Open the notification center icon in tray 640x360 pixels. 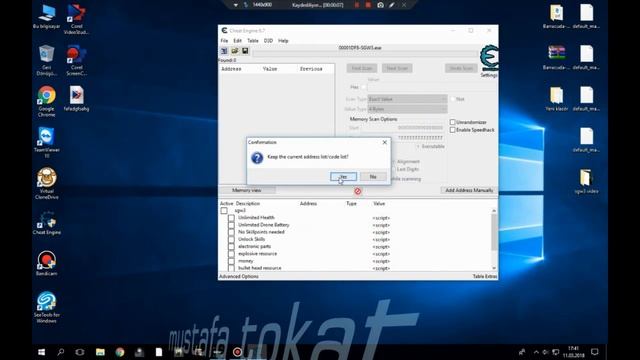tap(595, 352)
